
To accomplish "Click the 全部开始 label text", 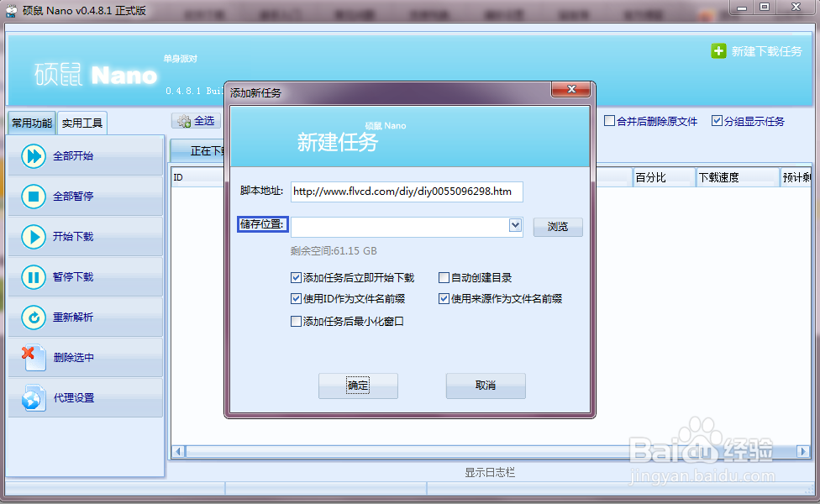I will pyautogui.click(x=73, y=155).
